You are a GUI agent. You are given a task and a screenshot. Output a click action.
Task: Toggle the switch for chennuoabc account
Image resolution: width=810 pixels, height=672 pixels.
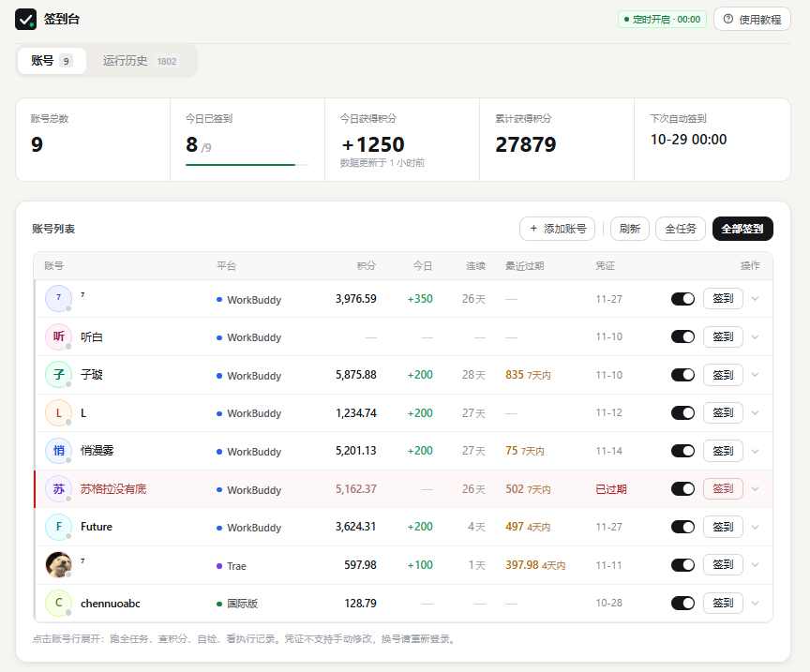click(682, 603)
